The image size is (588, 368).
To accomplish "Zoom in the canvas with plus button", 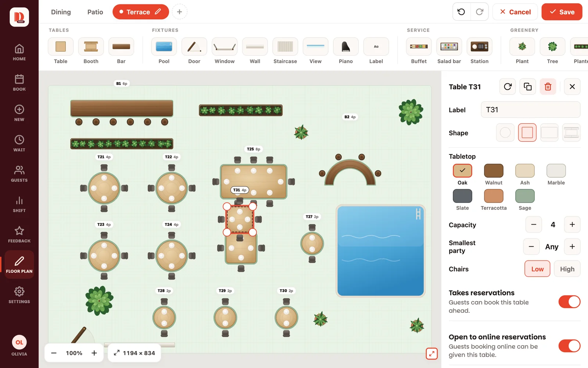I will (94, 353).
